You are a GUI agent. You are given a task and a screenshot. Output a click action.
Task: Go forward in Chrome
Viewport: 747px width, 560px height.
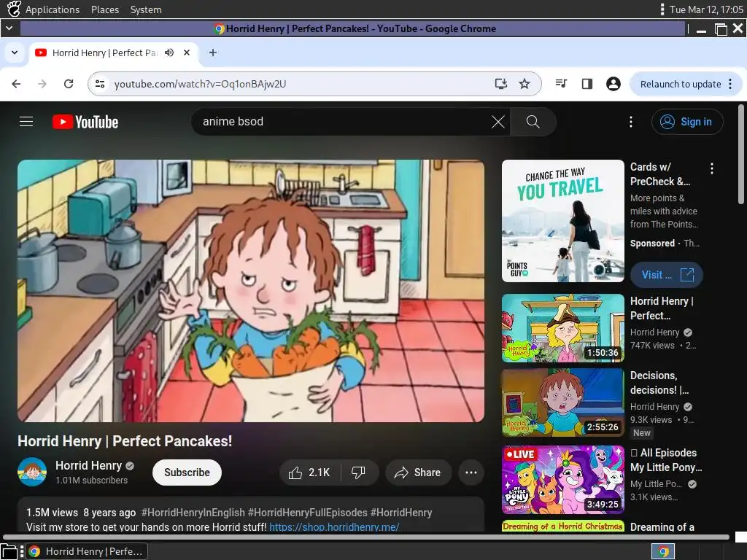[42, 84]
